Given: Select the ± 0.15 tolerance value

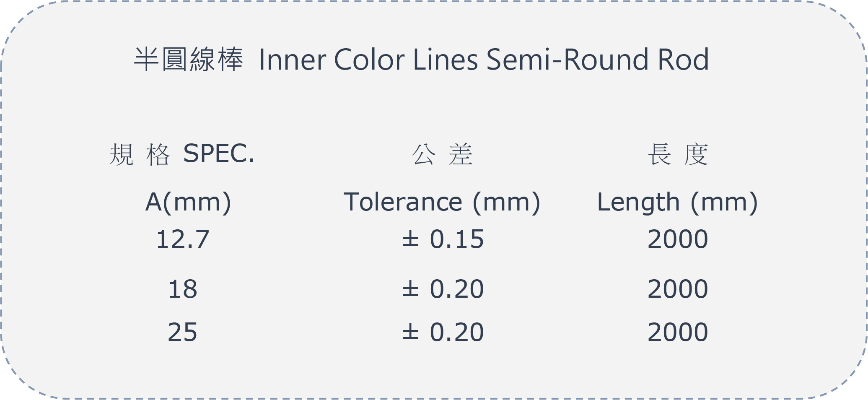Looking at the screenshot, I should tap(443, 239).
